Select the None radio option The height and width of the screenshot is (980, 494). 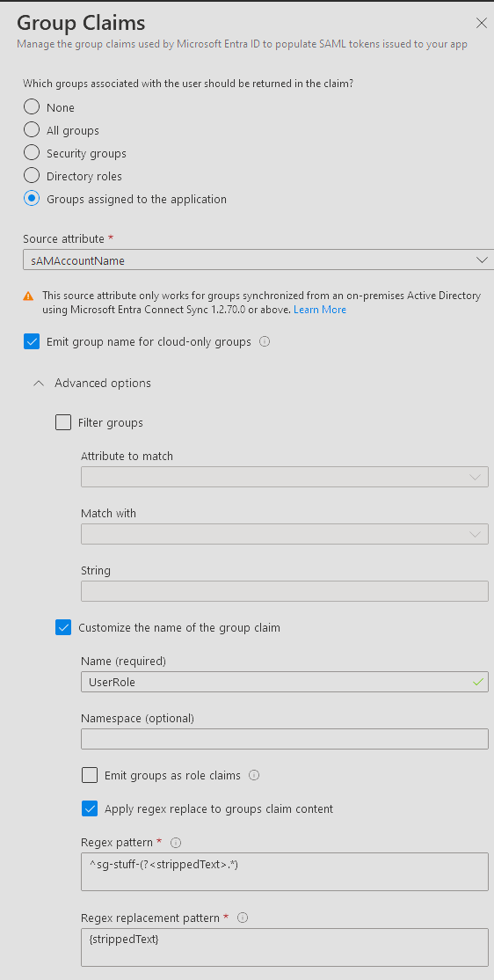(32, 106)
